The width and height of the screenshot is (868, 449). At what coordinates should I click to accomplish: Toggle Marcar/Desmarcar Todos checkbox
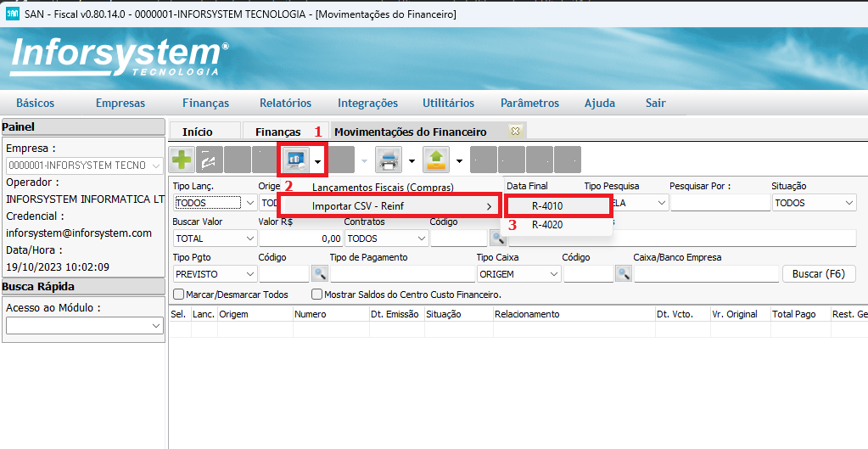179,295
